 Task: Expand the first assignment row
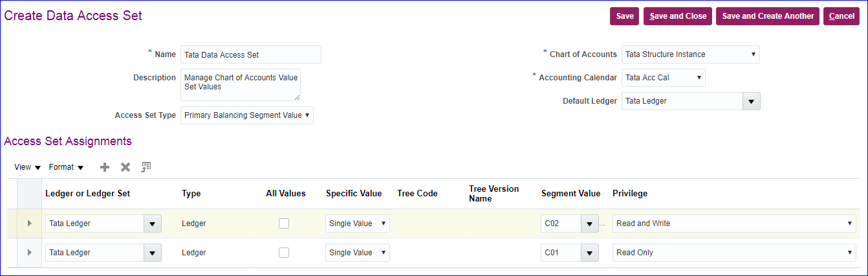click(29, 224)
